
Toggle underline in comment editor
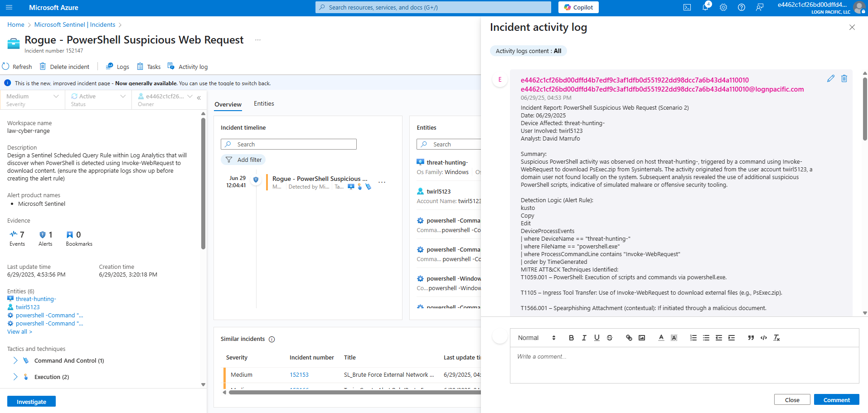[596, 338]
